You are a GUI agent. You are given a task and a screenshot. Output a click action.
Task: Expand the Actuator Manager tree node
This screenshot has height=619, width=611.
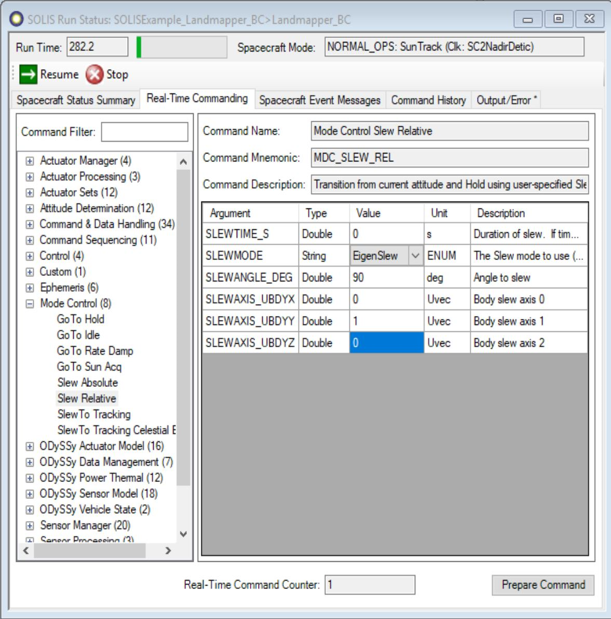(30, 161)
